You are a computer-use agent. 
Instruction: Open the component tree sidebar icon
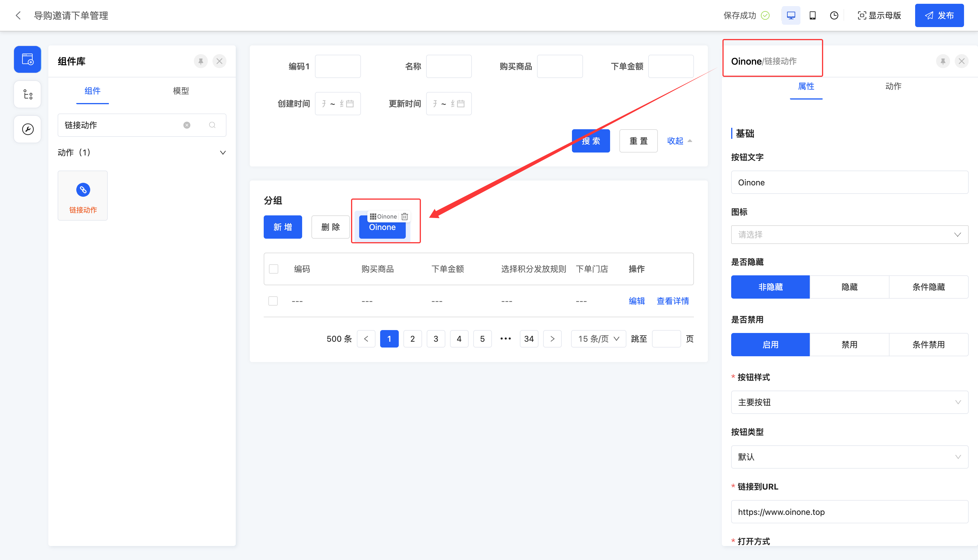coord(28,94)
